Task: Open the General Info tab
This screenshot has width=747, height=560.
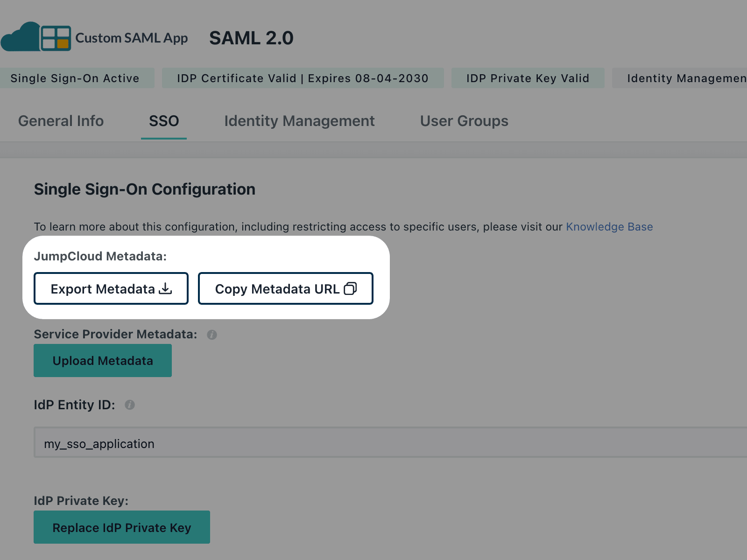Action: pos(61,121)
